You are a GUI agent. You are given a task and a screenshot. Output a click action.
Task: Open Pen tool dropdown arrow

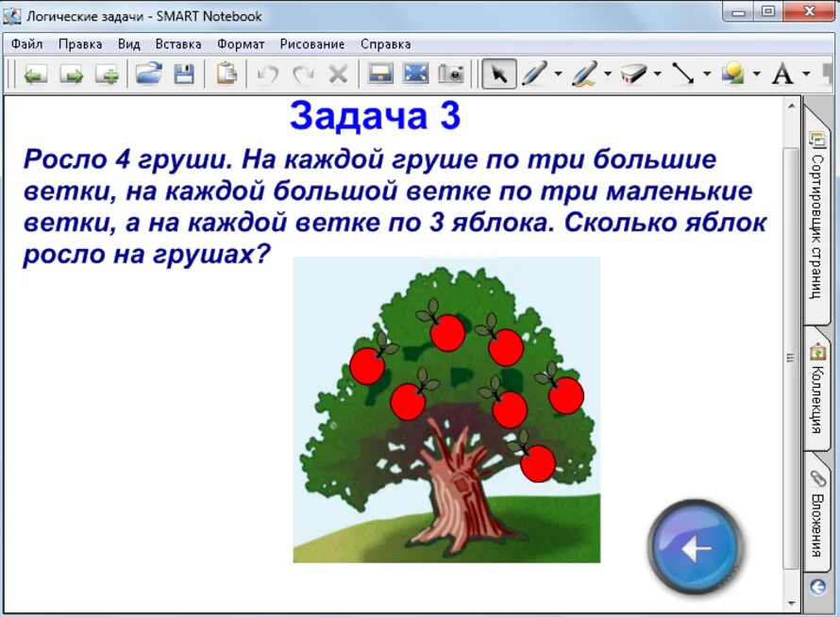pos(558,74)
